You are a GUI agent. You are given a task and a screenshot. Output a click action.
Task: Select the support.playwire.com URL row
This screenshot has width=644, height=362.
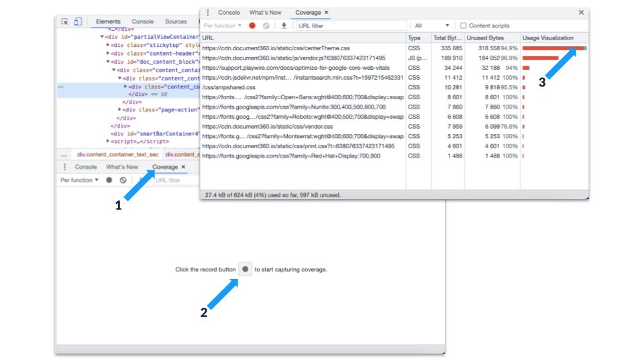394,68
